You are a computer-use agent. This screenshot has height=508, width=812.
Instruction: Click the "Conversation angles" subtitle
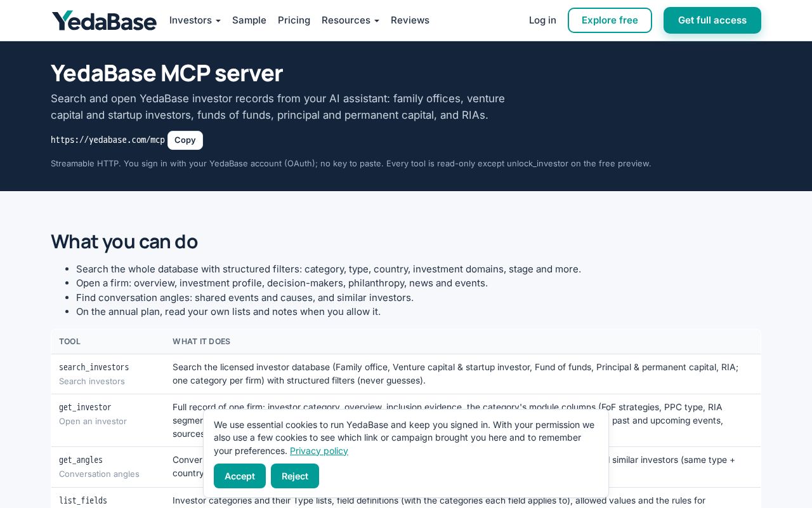click(99, 474)
